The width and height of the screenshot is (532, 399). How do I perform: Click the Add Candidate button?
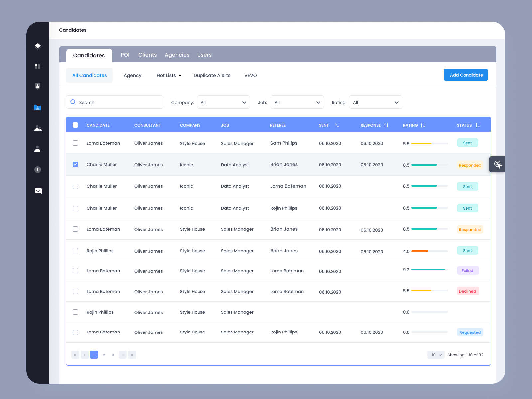coord(466,75)
